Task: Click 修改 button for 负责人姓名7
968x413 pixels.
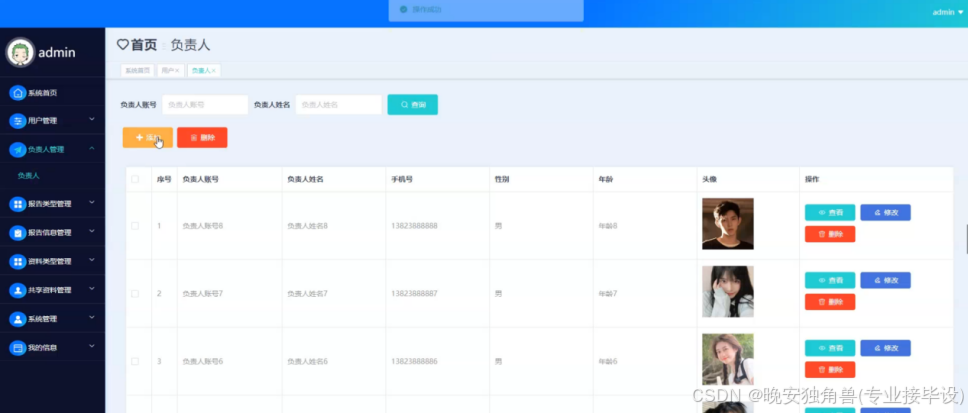Action: pyautogui.click(x=885, y=280)
